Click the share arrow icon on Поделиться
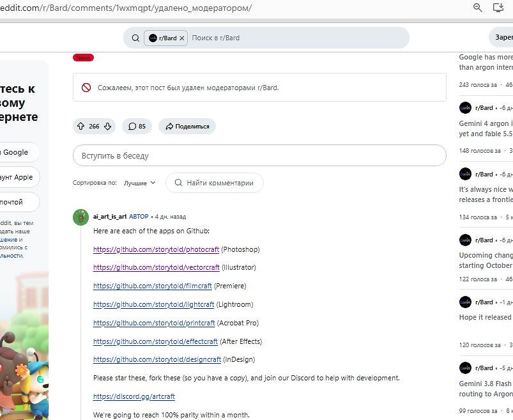This screenshot has width=513, height=420. pos(169,127)
